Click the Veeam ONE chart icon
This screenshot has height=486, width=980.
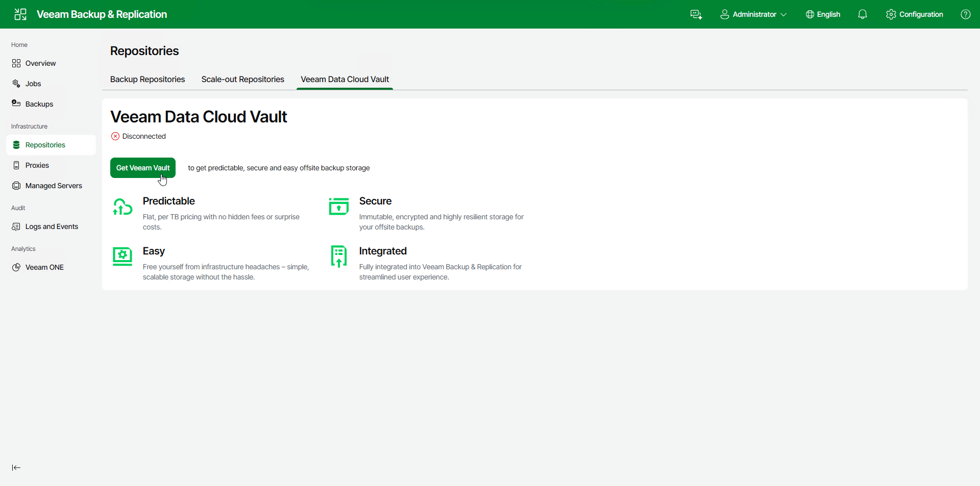point(16,267)
